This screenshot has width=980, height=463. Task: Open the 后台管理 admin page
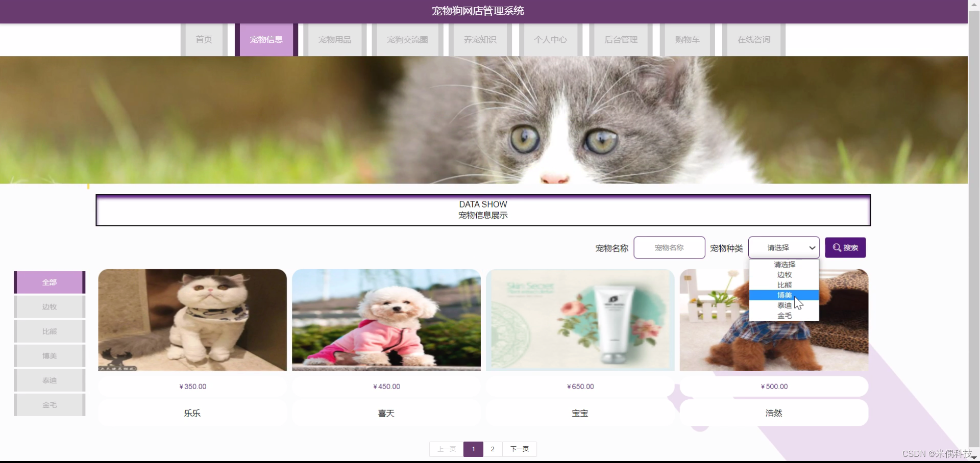[x=621, y=39]
